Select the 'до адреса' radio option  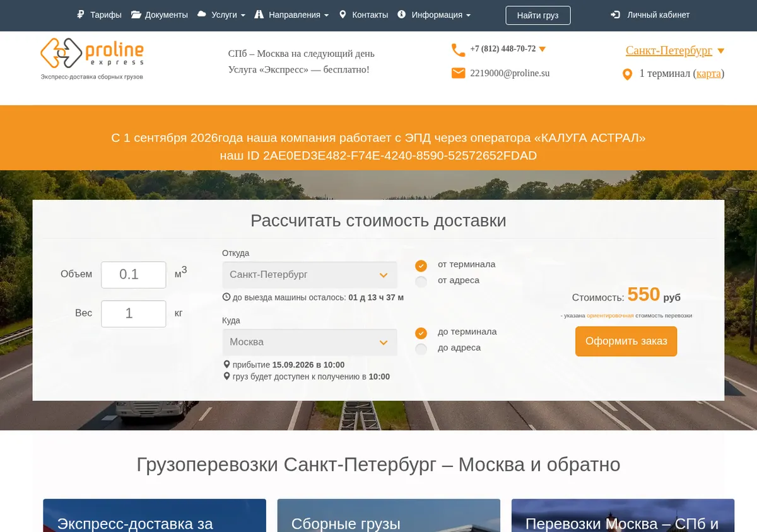421,349
